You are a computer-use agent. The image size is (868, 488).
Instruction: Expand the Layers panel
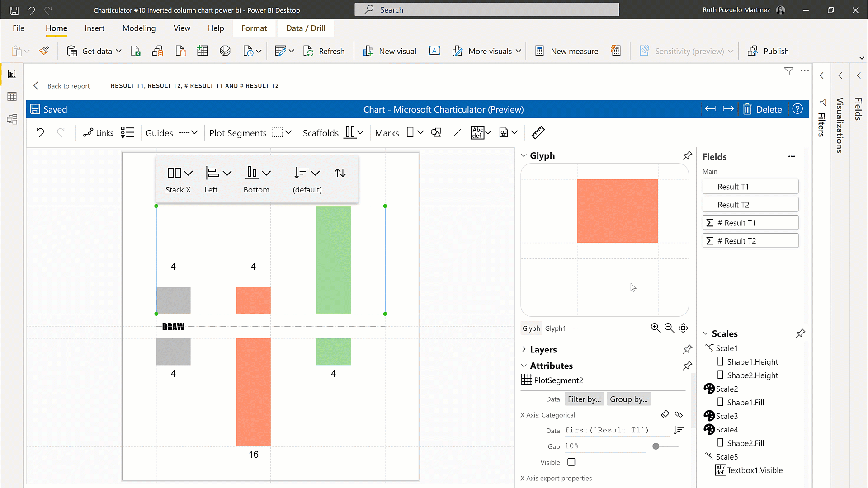pos(524,349)
